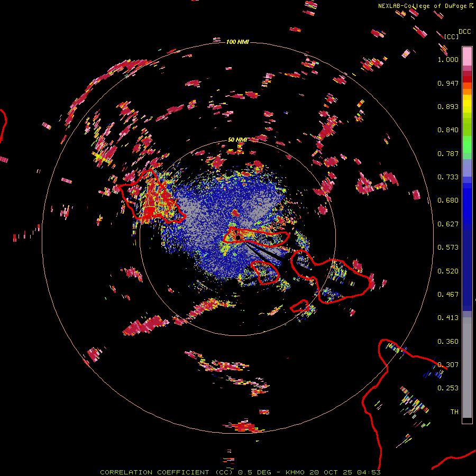The width and height of the screenshot is (476, 476).
Task: Click the 1.000 value on the color scale
Action: (x=448, y=59)
